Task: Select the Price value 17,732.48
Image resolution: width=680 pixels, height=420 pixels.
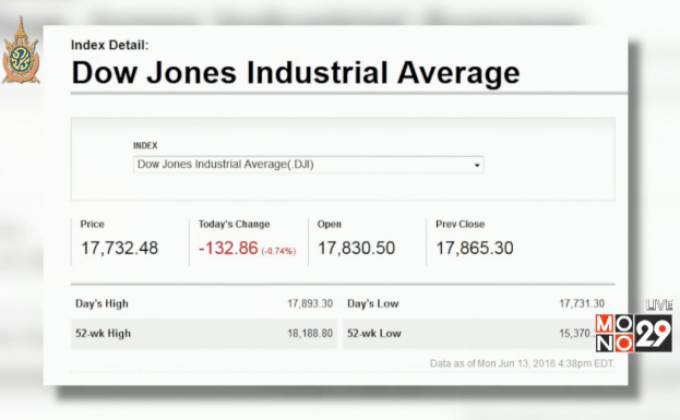Action: (119, 248)
